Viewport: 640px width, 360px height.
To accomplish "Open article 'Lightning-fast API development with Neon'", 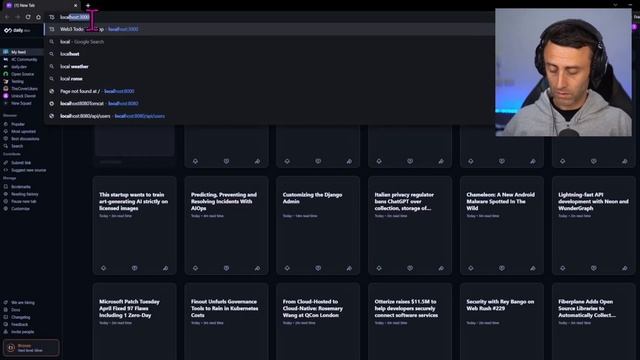I will point(593,201).
